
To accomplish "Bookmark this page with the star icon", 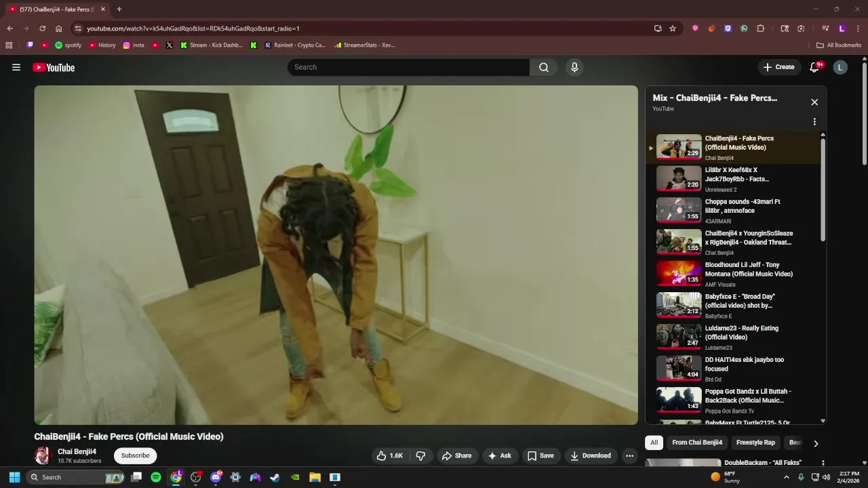I will tap(673, 28).
